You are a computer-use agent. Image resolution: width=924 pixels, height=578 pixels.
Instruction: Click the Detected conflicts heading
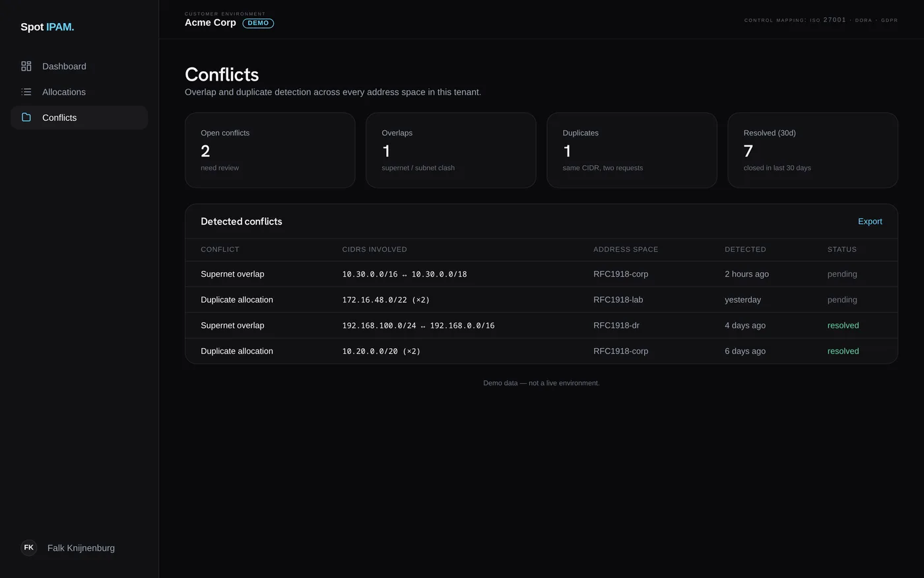pyautogui.click(x=242, y=221)
